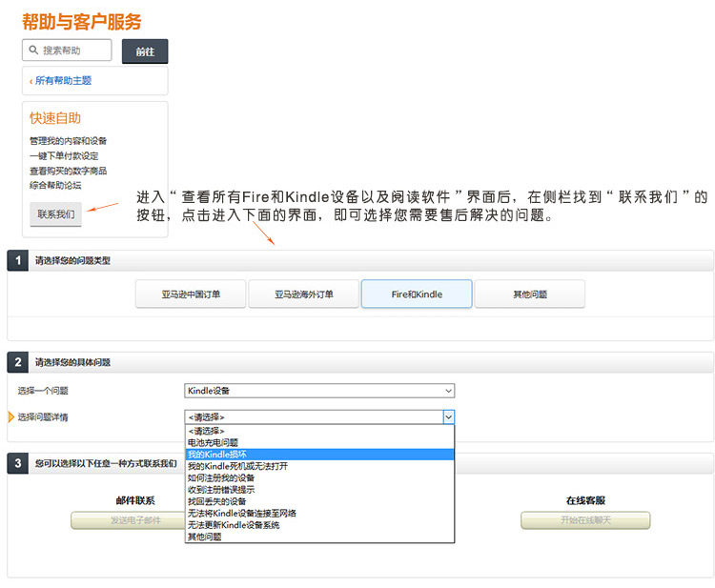Click 在线客服 heading text

(585, 500)
